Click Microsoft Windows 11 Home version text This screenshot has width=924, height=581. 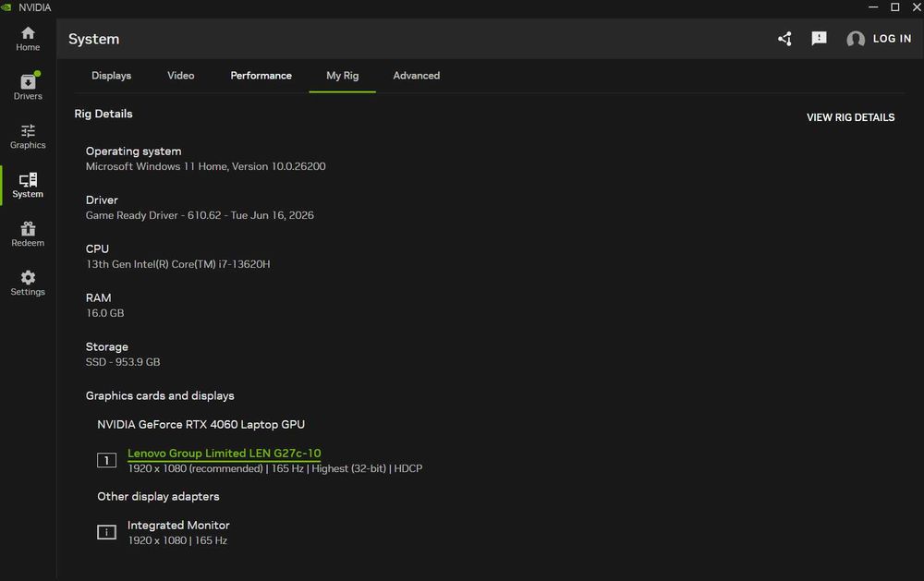click(206, 166)
